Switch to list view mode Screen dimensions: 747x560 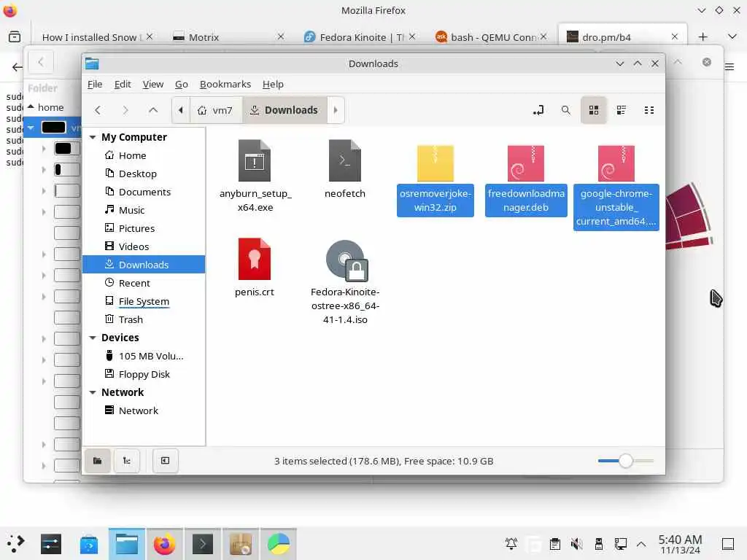pyautogui.click(x=622, y=111)
